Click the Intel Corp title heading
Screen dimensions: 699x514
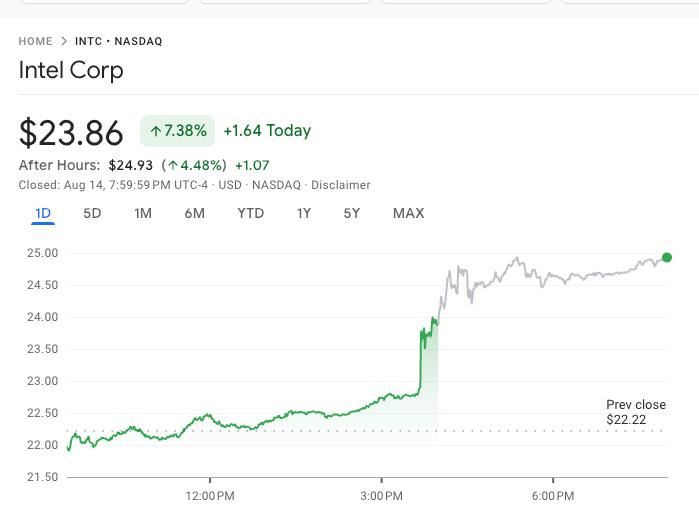[71, 71]
